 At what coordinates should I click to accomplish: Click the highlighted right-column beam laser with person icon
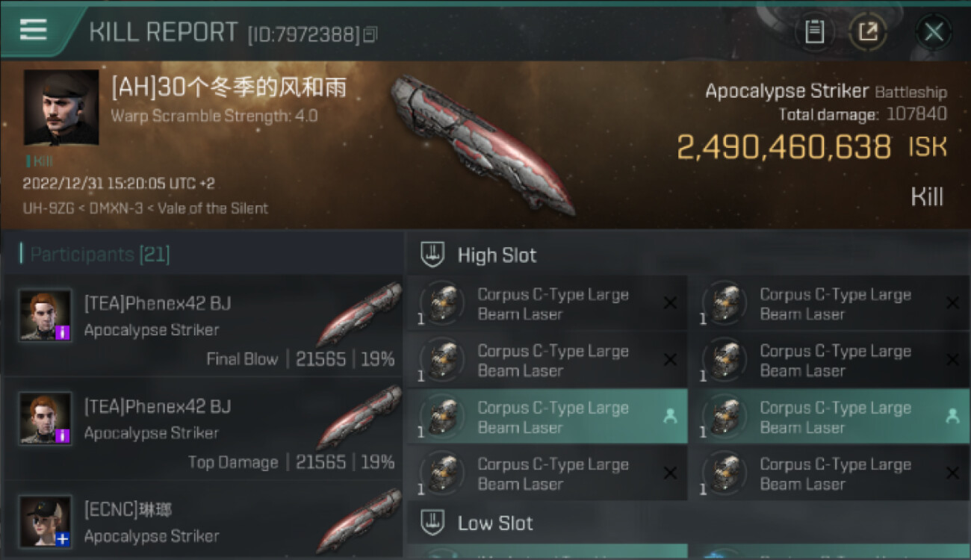830,417
